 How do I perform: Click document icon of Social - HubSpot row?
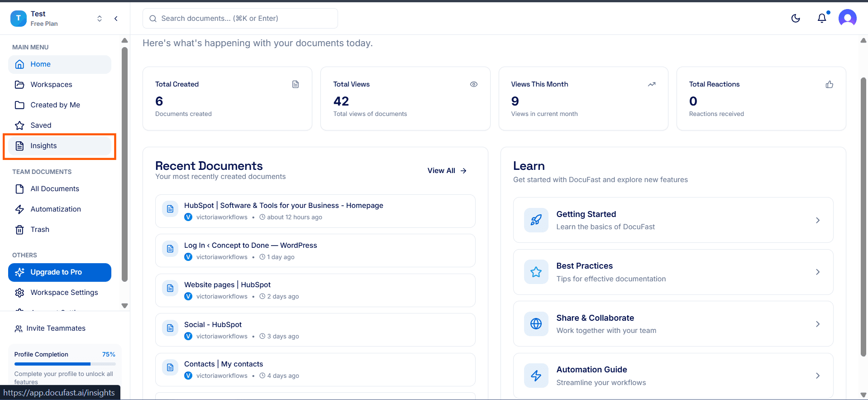170,328
